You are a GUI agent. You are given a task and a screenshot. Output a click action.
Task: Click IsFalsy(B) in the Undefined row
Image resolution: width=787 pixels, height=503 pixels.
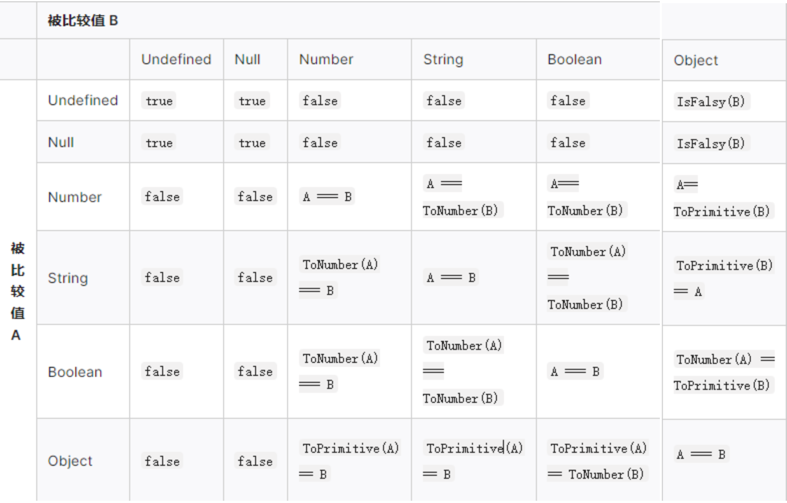711,101
